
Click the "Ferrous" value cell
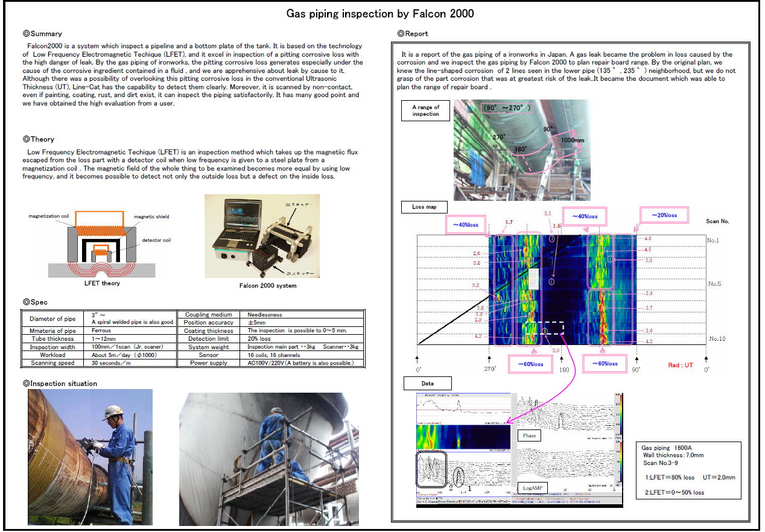(130, 331)
